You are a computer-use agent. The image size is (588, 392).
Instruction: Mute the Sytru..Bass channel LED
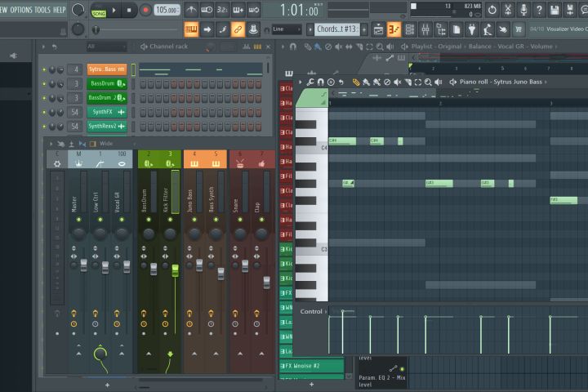(x=44, y=69)
